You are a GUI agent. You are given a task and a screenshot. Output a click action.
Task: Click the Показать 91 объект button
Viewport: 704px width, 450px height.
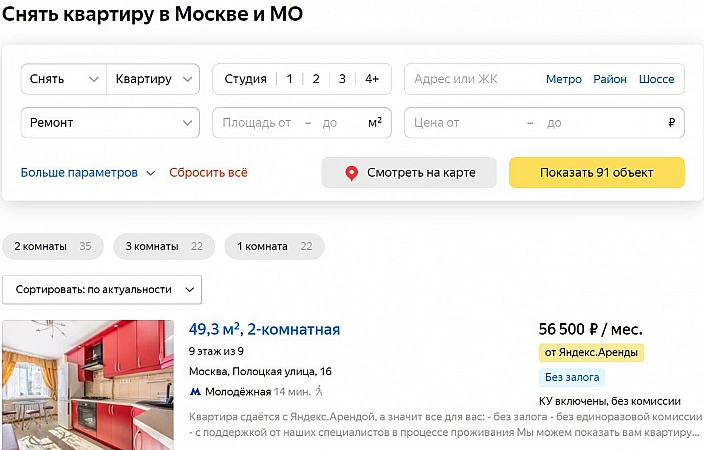click(x=596, y=172)
